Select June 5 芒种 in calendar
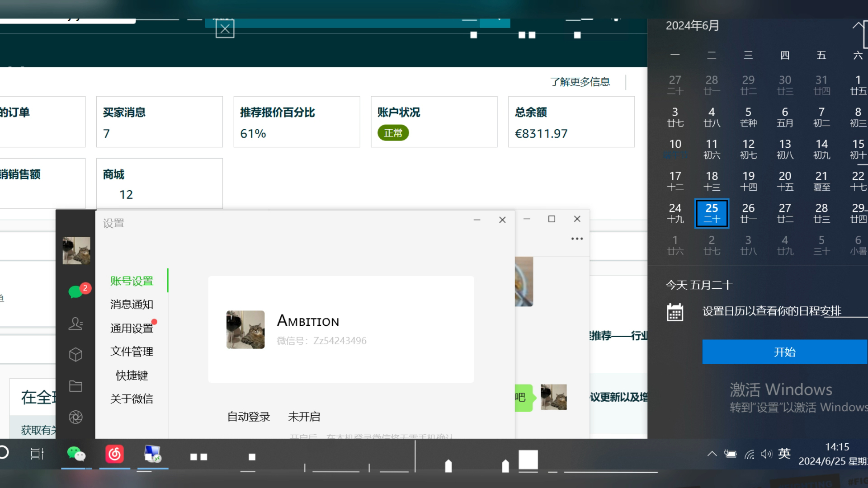The height and width of the screenshot is (488, 868). (x=748, y=117)
